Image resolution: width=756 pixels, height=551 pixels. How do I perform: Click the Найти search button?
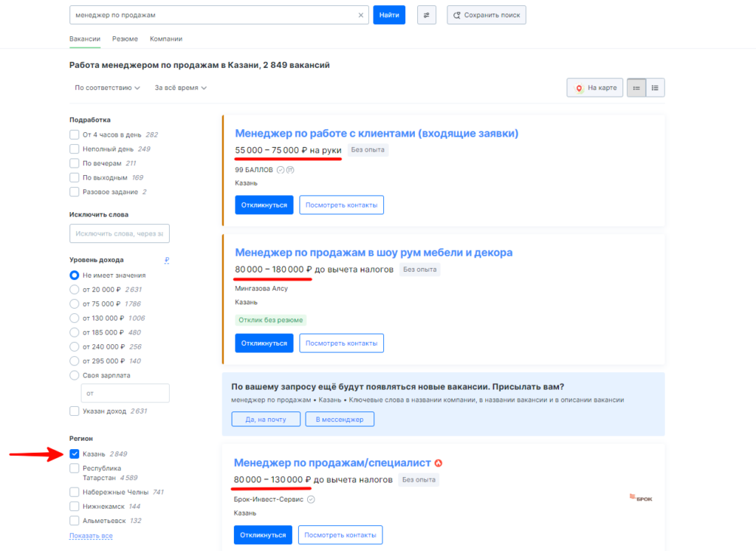[389, 15]
